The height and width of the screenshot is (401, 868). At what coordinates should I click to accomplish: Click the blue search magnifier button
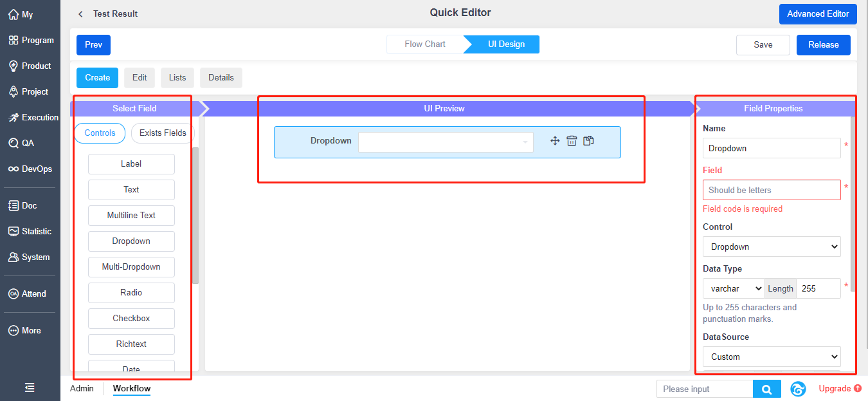[766, 389]
